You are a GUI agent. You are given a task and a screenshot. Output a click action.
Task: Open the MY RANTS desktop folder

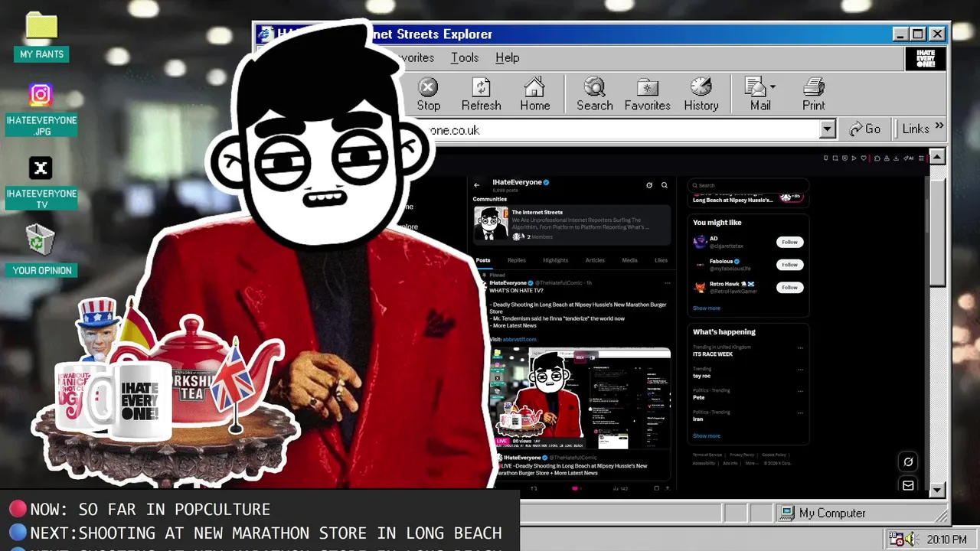[41, 37]
